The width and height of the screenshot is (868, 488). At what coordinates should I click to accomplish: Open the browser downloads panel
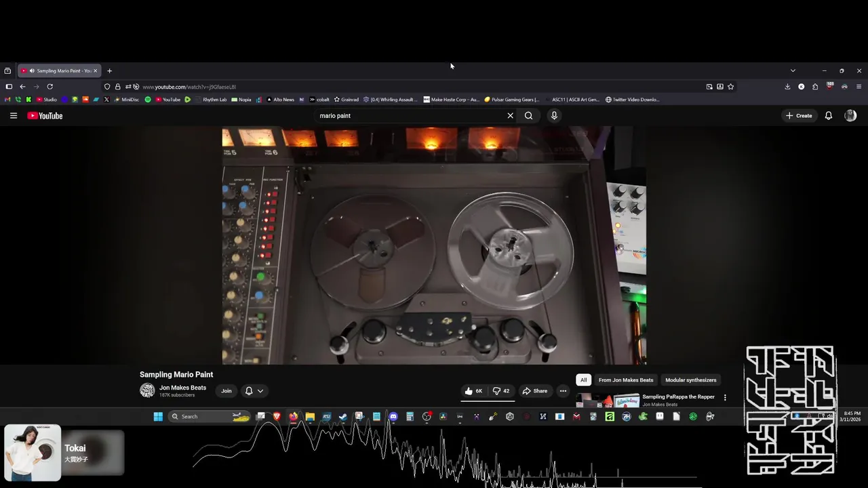coord(787,87)
